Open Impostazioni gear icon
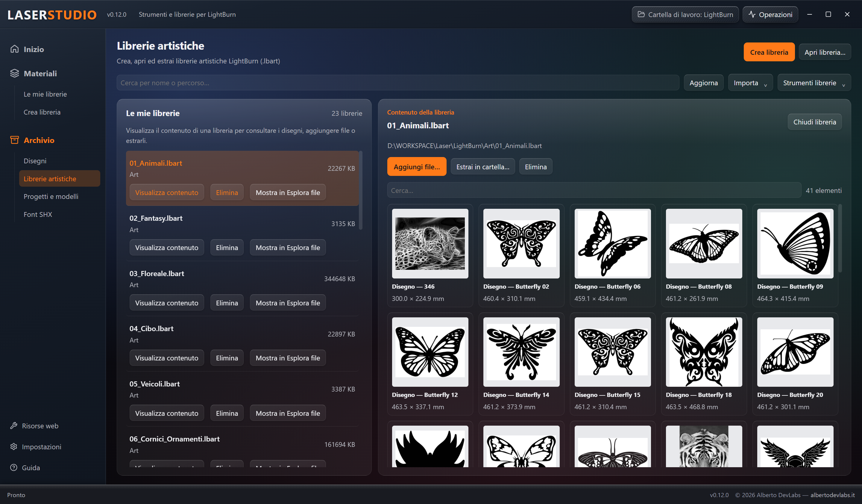The width and height of the screenshot is (862, 504). pos(14,447)
